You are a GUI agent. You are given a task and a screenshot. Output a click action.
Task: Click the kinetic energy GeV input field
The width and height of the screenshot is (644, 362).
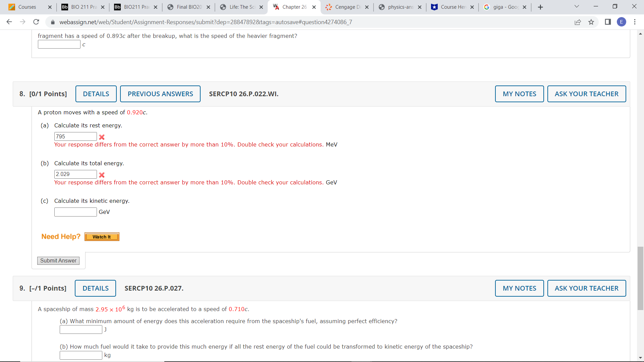coord(75,212)
